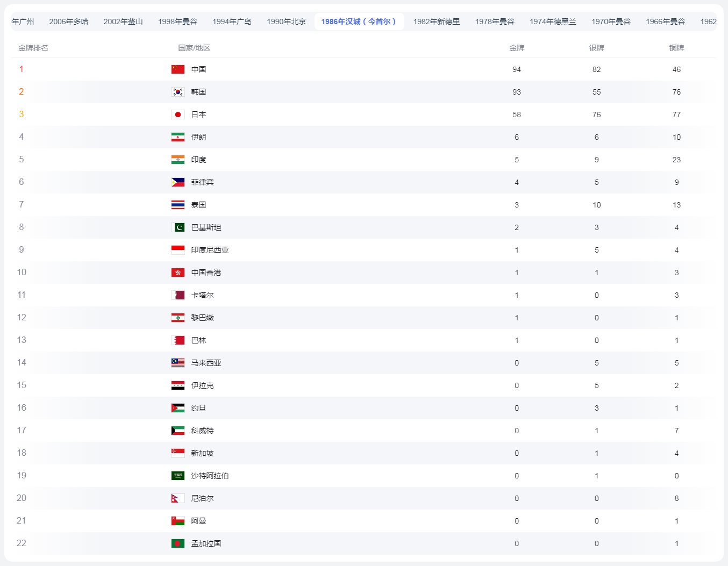728x566 pixels.
Task: Click China's silver medal count 82
Action: (597, 69)
